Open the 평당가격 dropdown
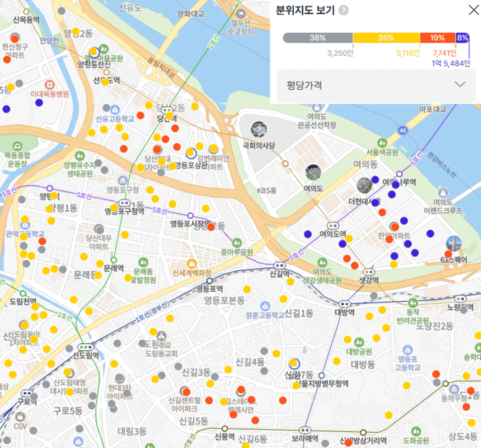481x448 pixels. (x=376, y=85)
